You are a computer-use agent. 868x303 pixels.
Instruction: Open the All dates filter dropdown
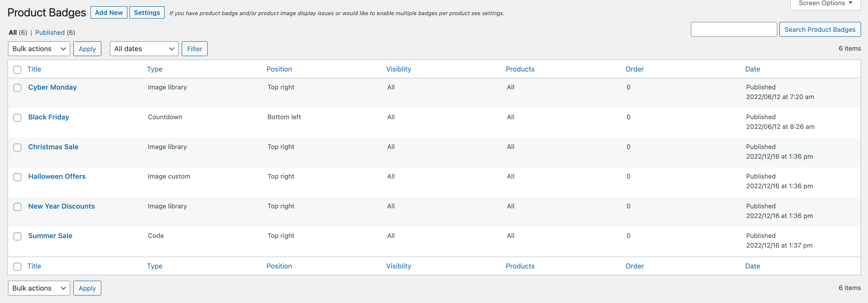coord(144,48)
